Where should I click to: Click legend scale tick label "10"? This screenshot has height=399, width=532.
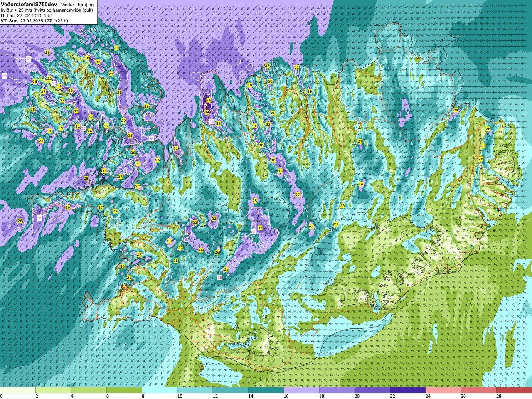[180, 396]
